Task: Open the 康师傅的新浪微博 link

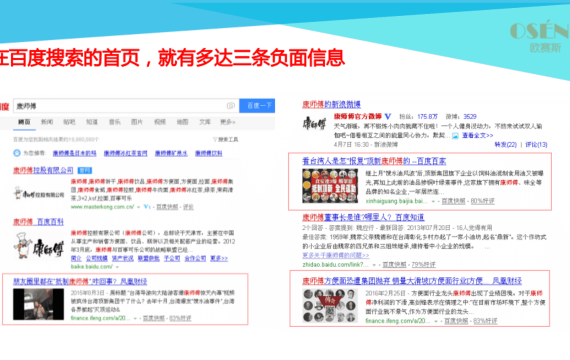Action: tap(331, 105)
